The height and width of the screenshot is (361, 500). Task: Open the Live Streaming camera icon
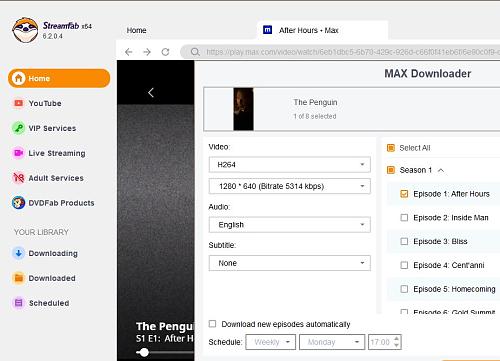point(19,153)
